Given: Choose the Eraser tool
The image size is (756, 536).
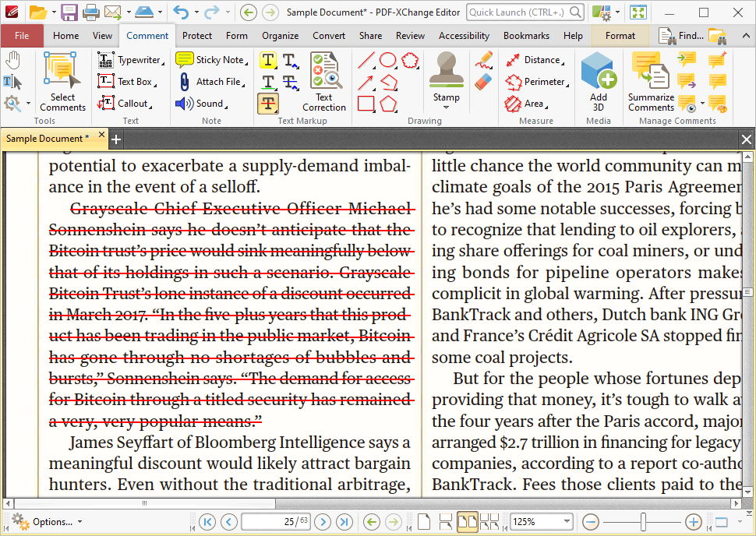Looking at the screenshot, I should click(x=483, y=82).
